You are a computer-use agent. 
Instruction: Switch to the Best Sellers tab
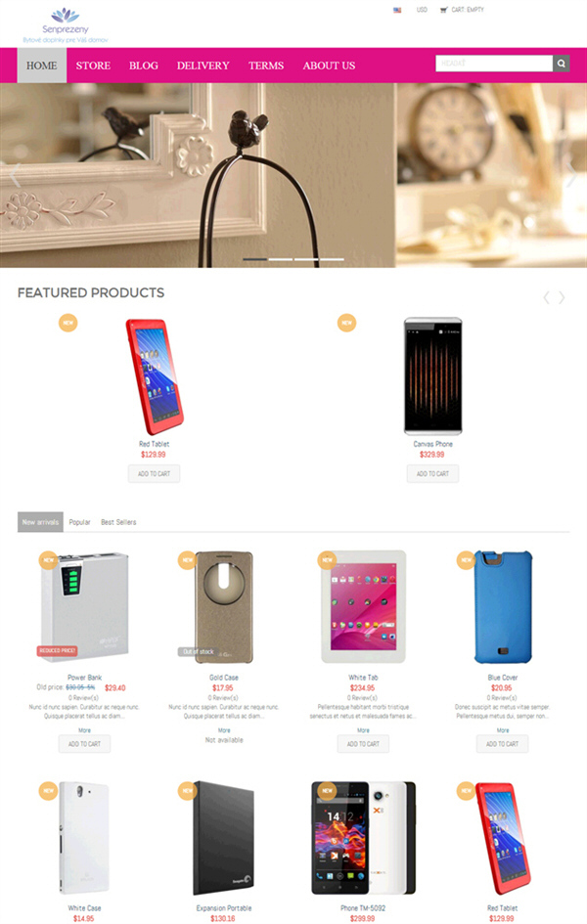[x=118, y=522]
